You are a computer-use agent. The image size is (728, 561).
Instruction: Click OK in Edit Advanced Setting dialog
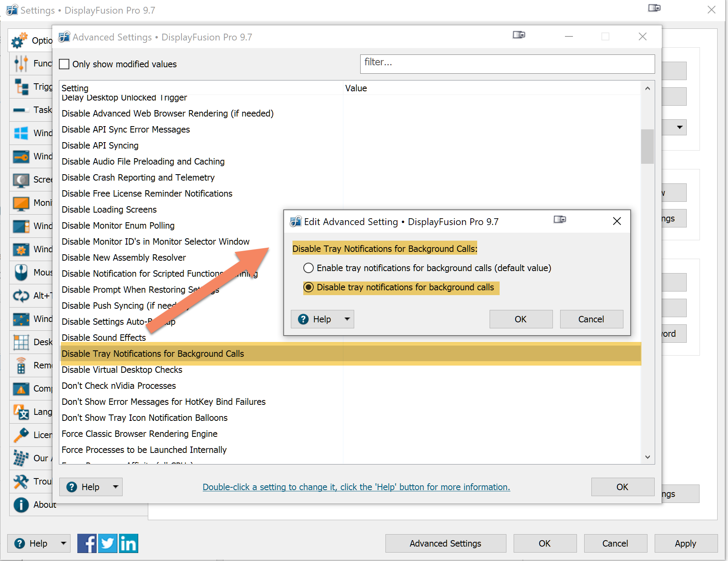pos(521,319)
